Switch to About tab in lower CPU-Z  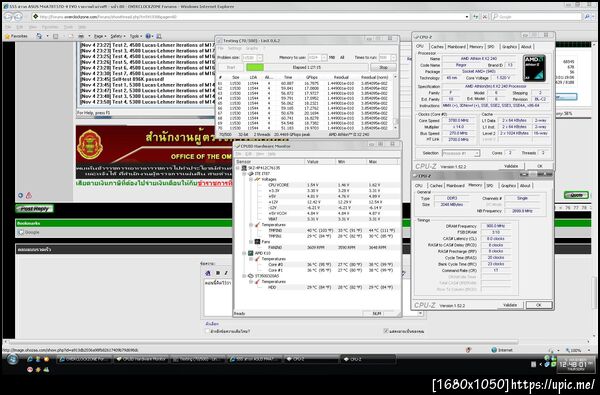coord(525,186)
